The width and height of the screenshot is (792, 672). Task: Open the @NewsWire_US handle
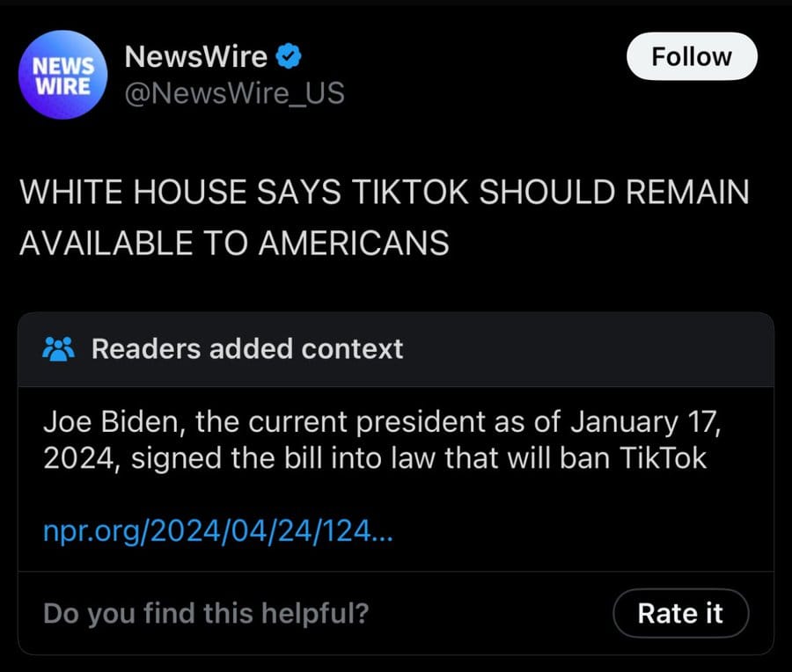pos(234,93)
